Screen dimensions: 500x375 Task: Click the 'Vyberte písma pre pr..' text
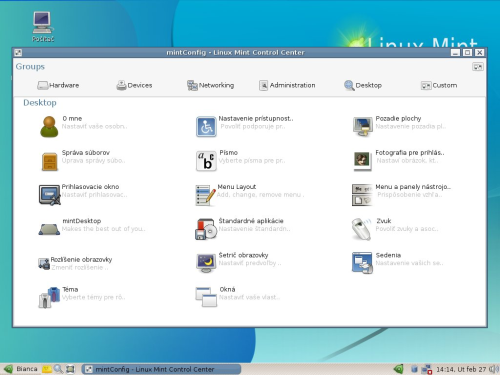tap(252, 161)
